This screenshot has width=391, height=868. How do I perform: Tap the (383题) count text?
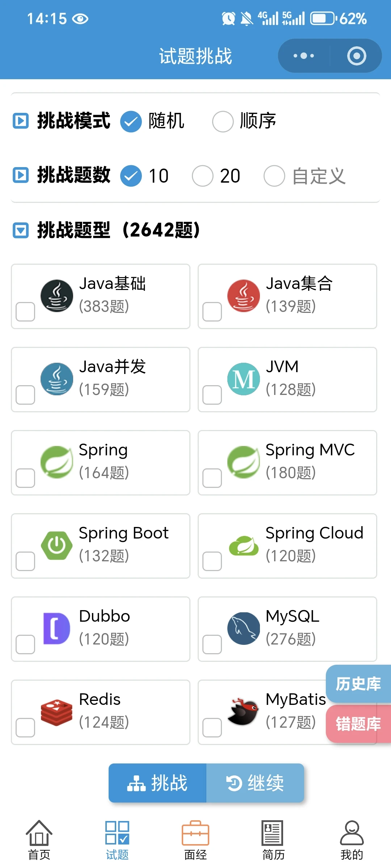(x=104, y=306)
